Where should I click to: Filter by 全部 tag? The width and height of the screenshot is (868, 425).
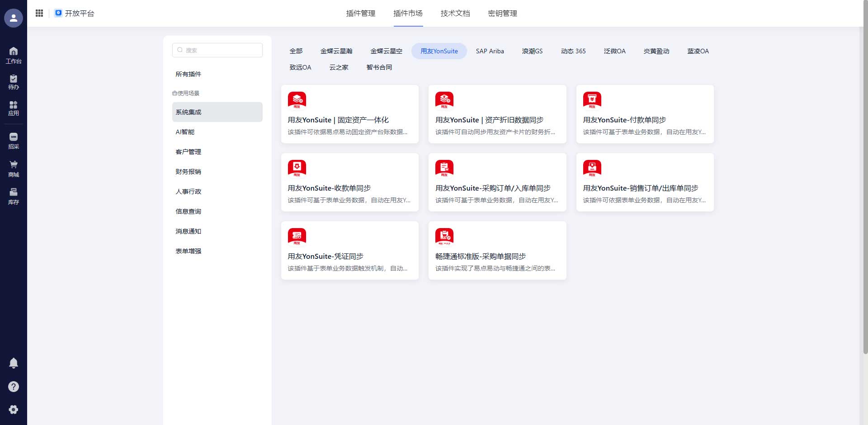tap(296, 51)
